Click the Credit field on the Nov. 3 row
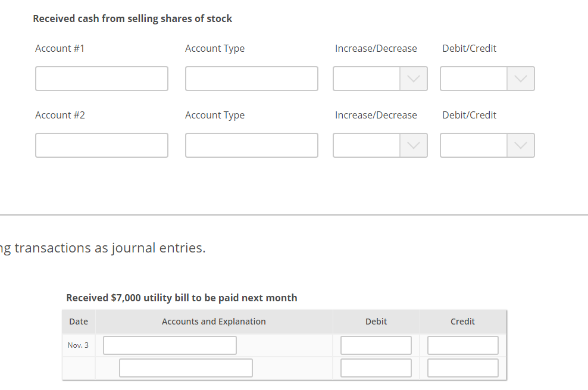Screen dimensions: 588x390 [x=462, y=345]
